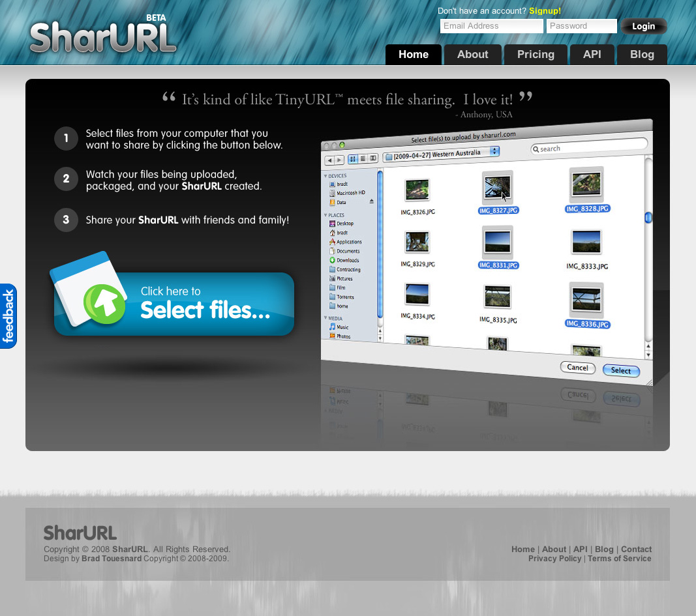Image resolution: width=696 pixels, height=616 pixels.
Task: Select bradt under DEVICES in the sidebar
Action: tap(339, 184)
